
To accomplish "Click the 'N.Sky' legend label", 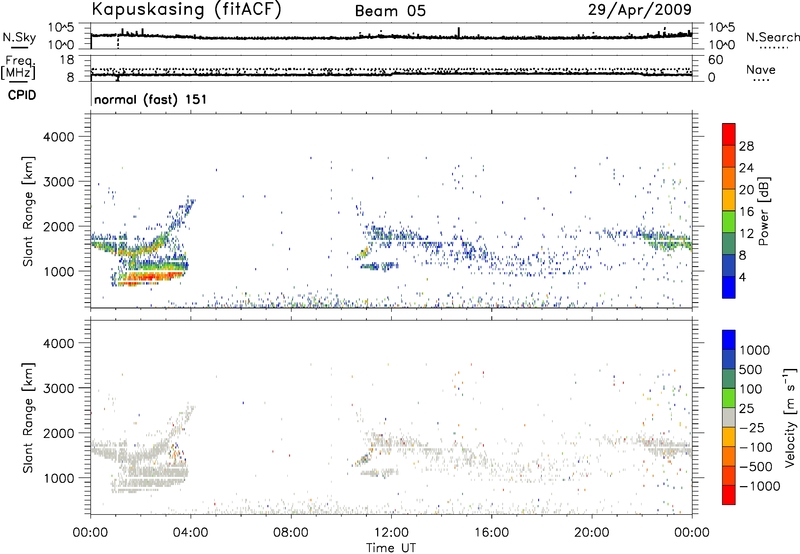I will click(19, 37).
